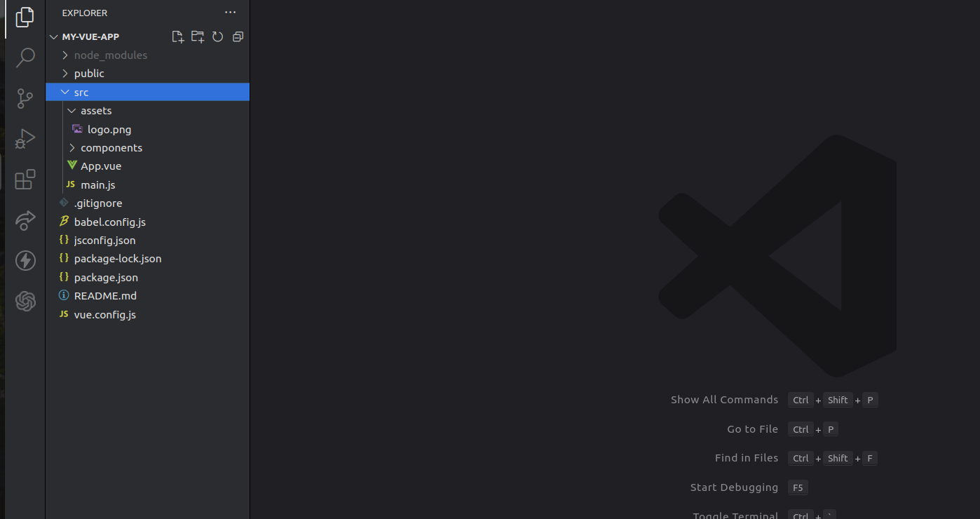The width and height of the screenshot is (980, 519).
Task: Collapse the MY-VUE-APP root folder
Action: coord(54,36)
